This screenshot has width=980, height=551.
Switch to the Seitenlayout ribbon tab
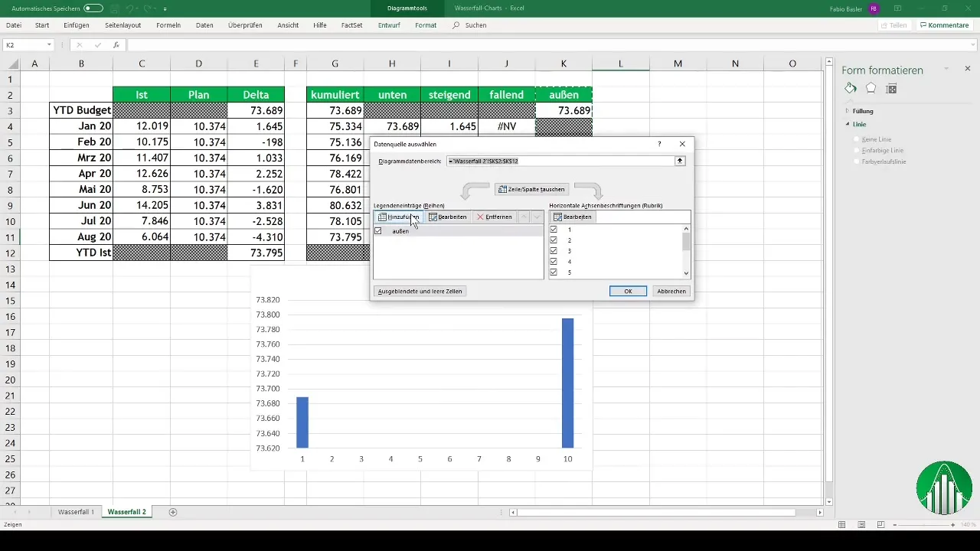(x=122, y=25)
